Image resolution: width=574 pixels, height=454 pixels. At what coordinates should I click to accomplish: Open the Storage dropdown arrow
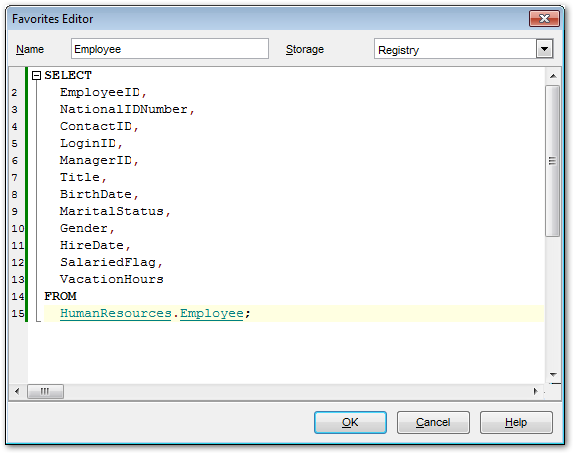point(544,49)
